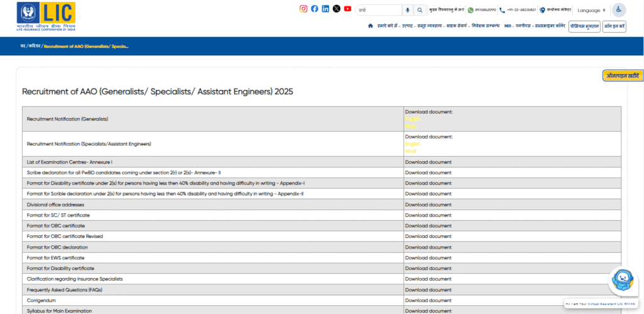Download English Generalists recruitment notification

click(x=413, y=119)
